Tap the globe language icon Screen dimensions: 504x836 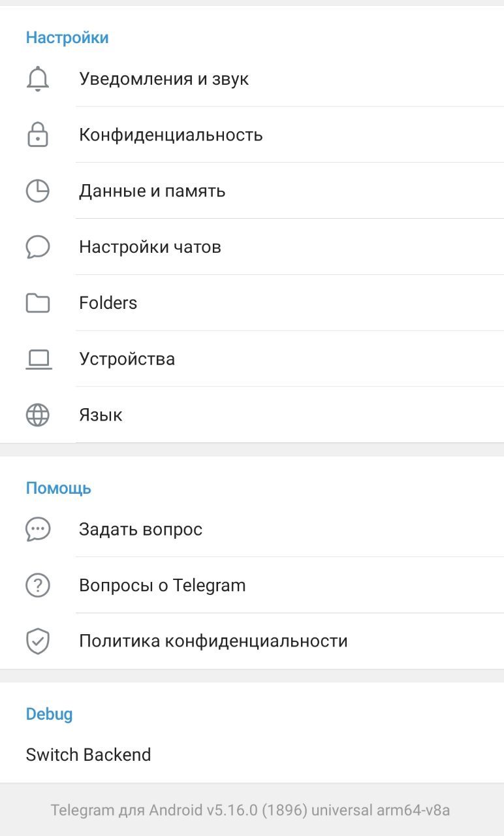(x=38, y=415)
